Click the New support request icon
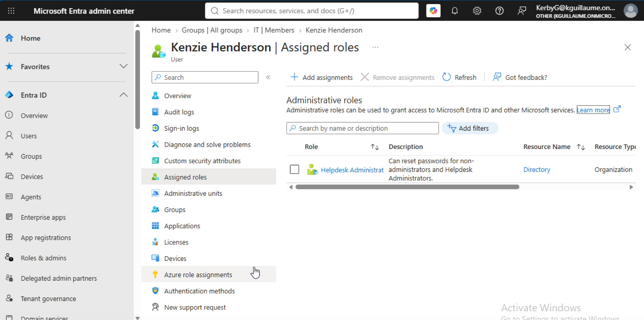Viewport: 644px width, 320px height. pyautogui.click(x=155, y=307)
